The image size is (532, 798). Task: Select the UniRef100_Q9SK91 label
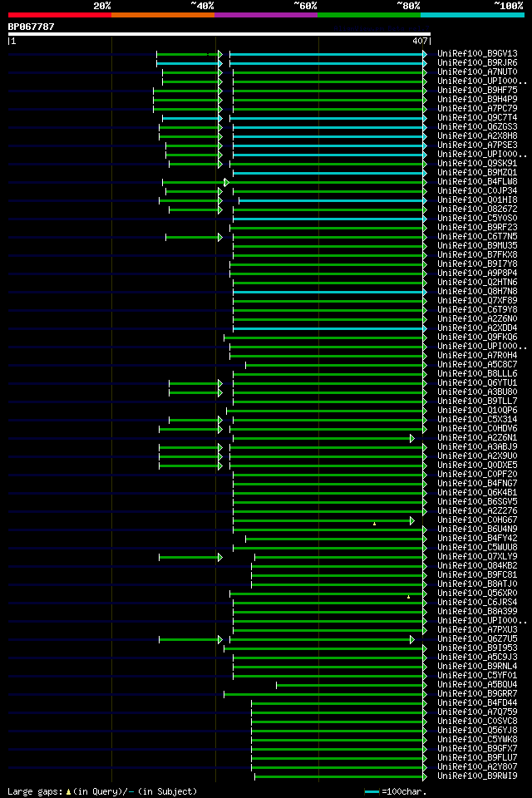tap(477, 164)
